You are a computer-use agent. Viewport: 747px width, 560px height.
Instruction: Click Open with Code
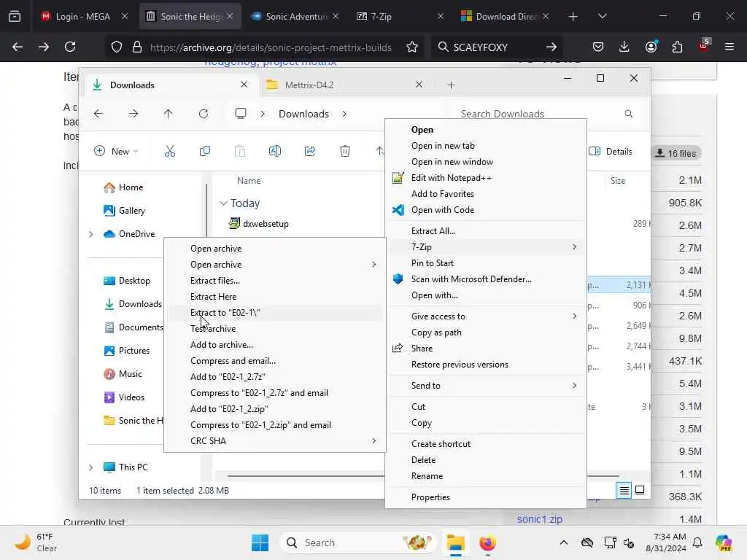pos(485,209)
